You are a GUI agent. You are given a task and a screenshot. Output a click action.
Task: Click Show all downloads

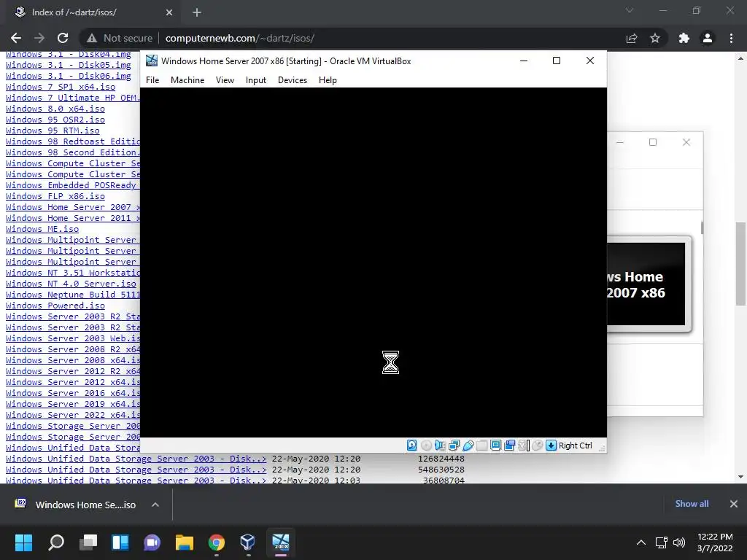point(692,504)
